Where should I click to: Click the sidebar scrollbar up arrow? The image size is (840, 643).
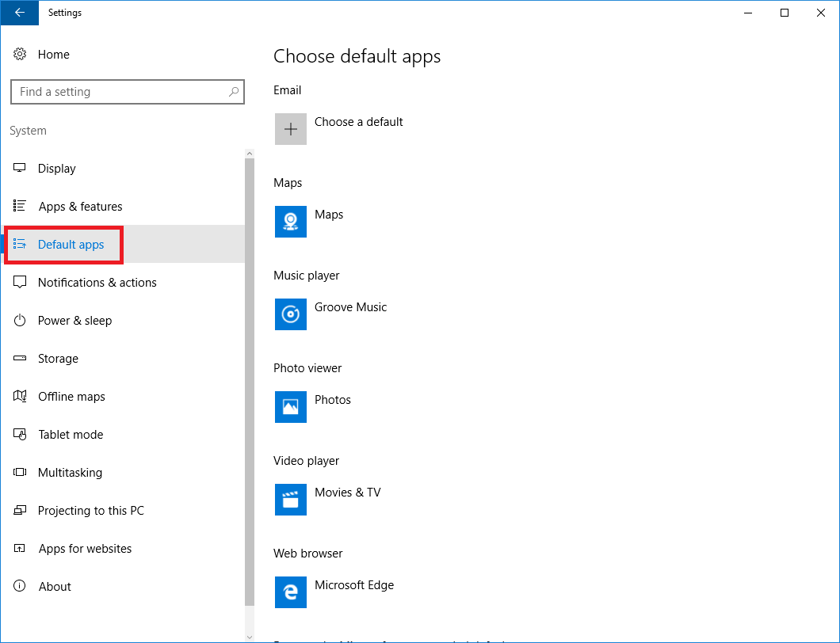click(x=249, y=154)
